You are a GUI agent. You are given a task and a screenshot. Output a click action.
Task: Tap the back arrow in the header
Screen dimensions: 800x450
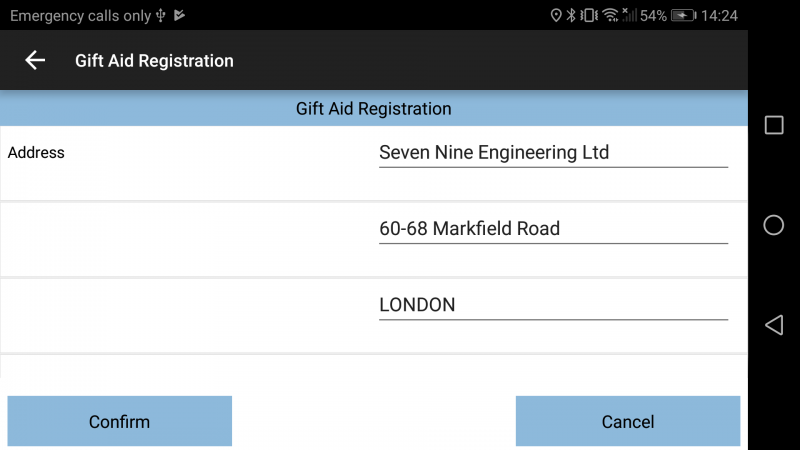point(35,60)
